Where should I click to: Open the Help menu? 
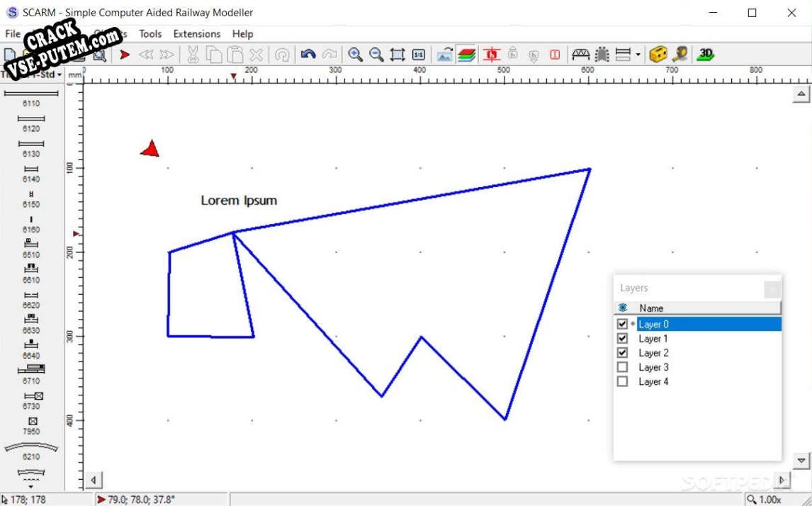click(x=242, y=34)
